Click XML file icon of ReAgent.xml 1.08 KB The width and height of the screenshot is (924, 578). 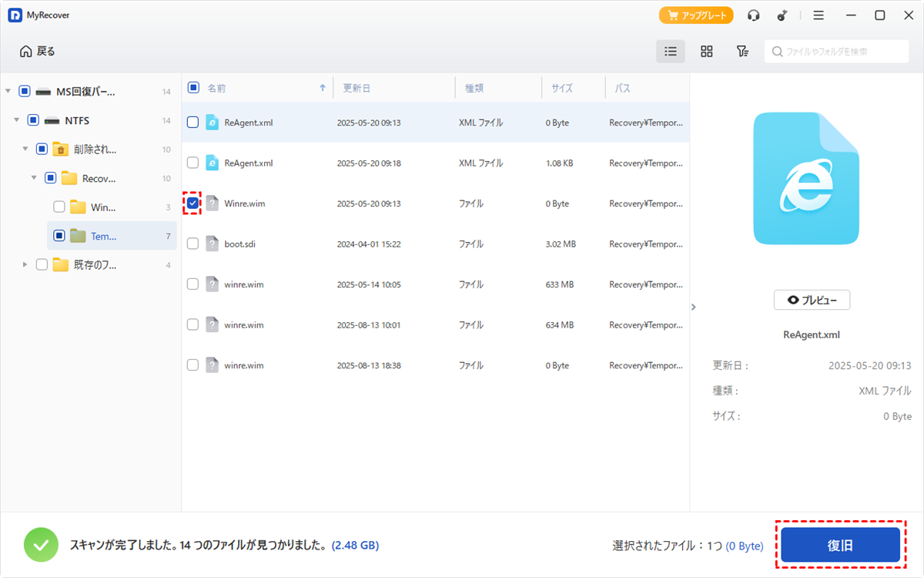point(212,163)
